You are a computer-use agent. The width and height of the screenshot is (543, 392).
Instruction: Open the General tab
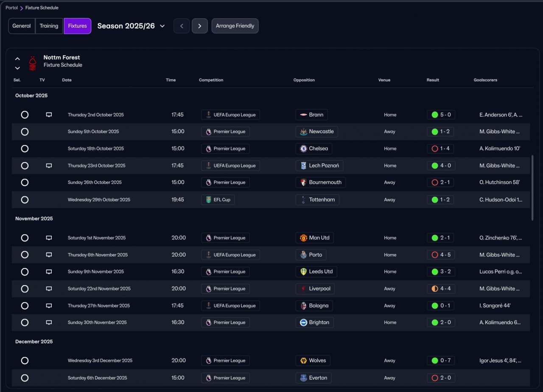tap(22, 26)
